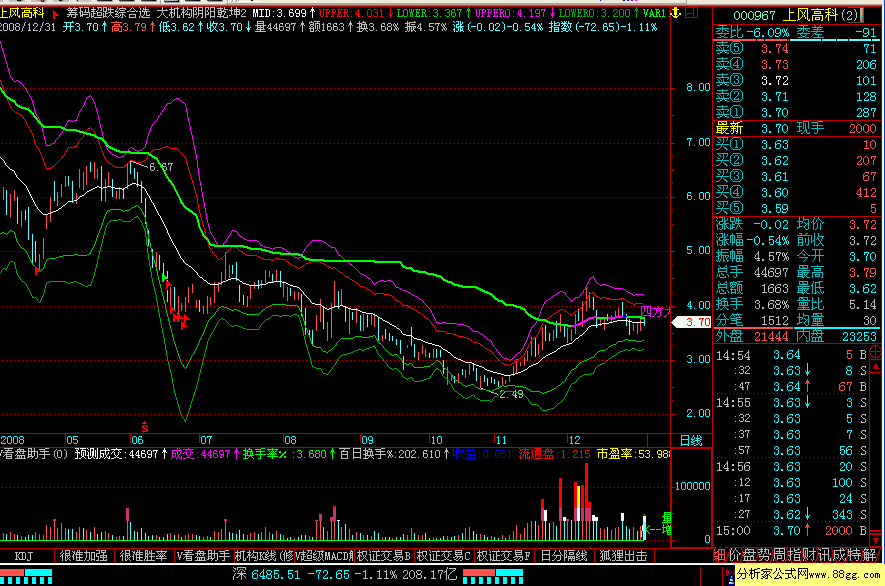Switch to 很准加强 indicator tab
The image size is (885, 586).
click(84, 556)
